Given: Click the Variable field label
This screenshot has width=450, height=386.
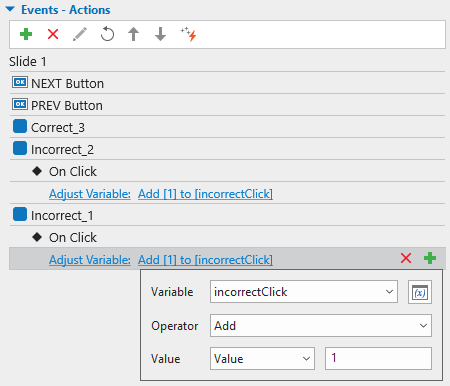Looking at the screenshot, I should (x=172, y=292).
